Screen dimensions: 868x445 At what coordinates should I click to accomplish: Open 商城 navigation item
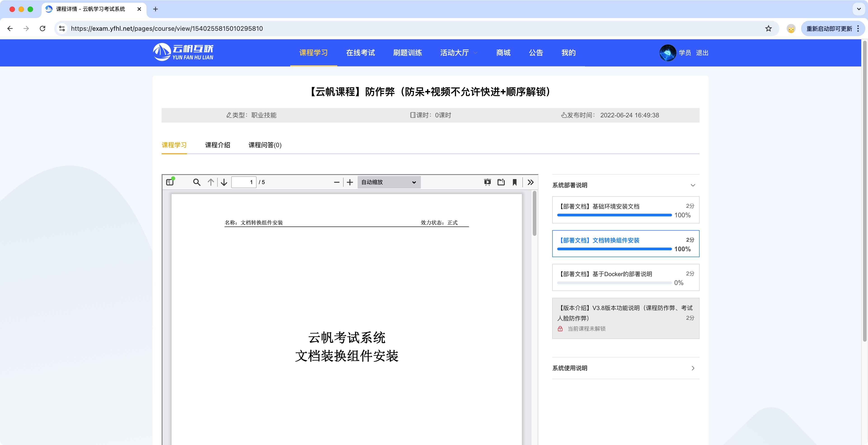point(503,53)
